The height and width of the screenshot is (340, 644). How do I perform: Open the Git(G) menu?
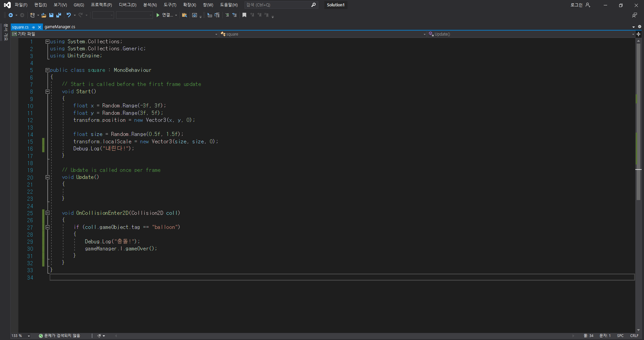pos(79,5)
